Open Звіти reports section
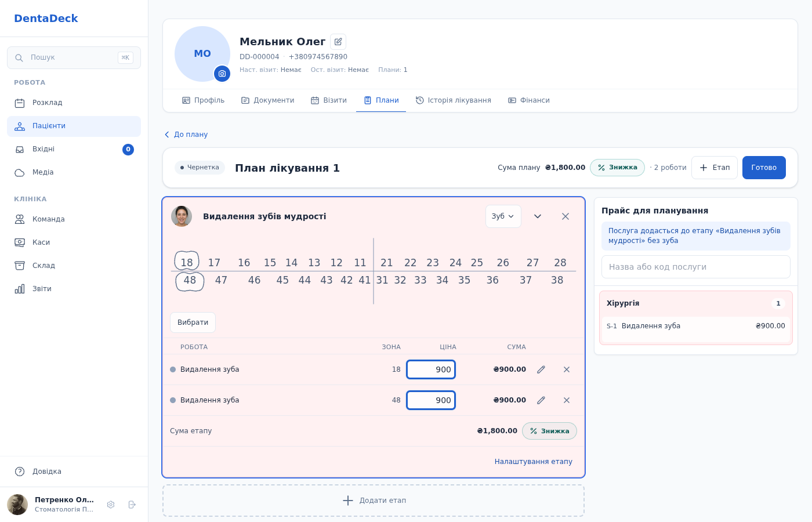This screenshot has height=522, width=812. point(74,289)
